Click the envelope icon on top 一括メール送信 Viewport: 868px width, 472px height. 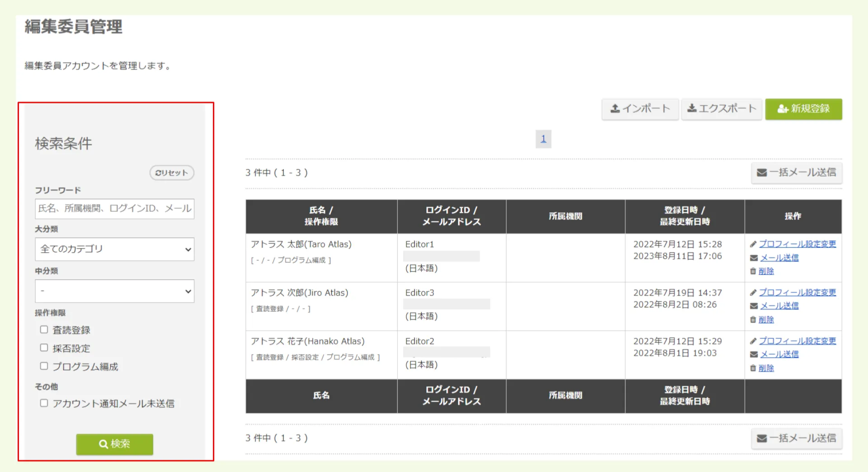point(761,172)
